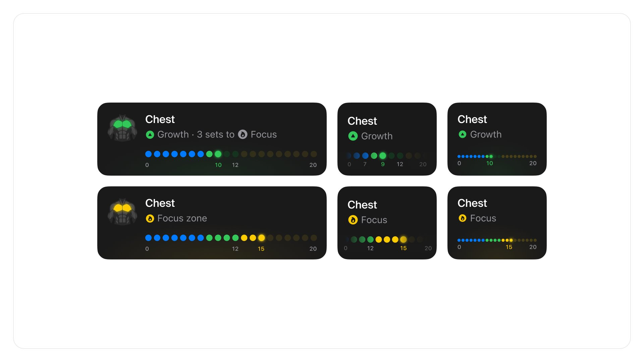
Task: Click the first blue dot in the top wide progress bar
Action: click(148, 154)
